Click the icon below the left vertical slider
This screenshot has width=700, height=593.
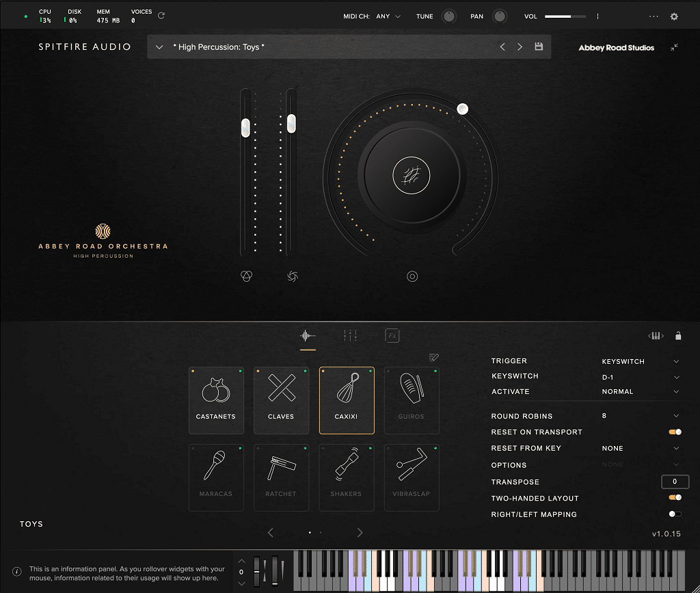pyautogui.click(x=246, y=276)
